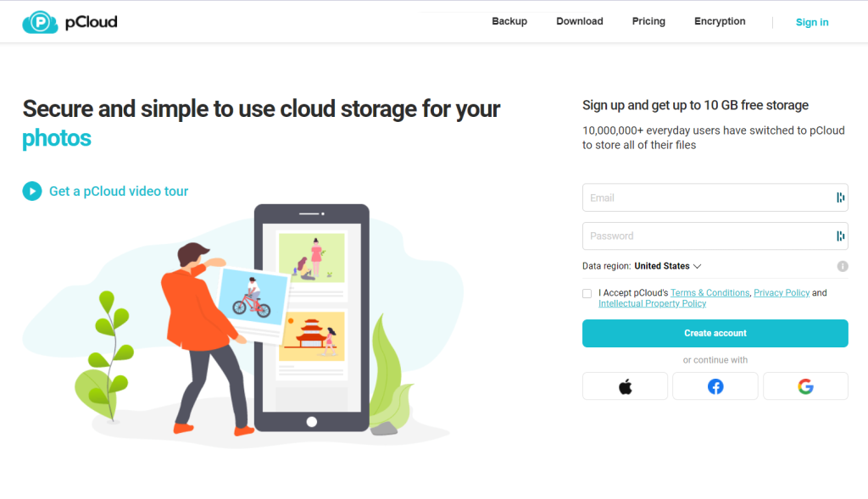This screenshot has height=499, width=868.
Task: Open the Privacy Policy link
Action: click(782, 292)
